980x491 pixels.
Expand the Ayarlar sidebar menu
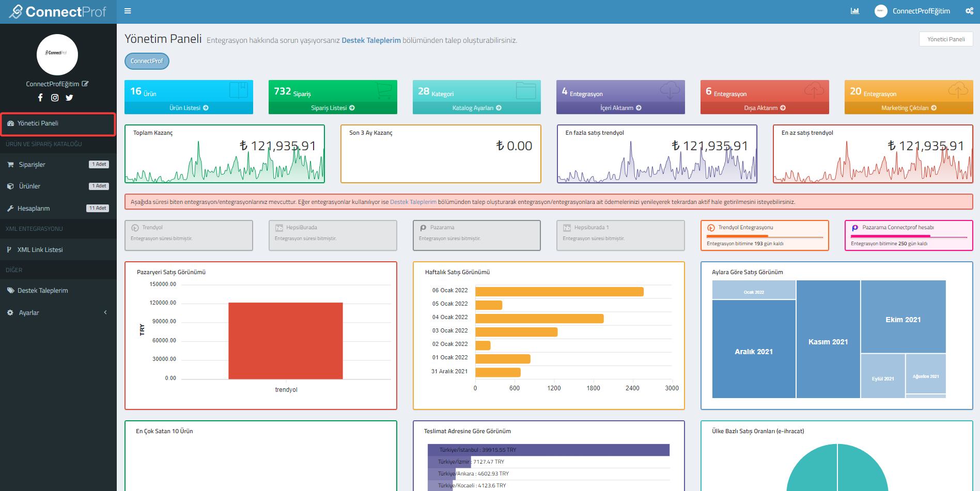point(58,313)
